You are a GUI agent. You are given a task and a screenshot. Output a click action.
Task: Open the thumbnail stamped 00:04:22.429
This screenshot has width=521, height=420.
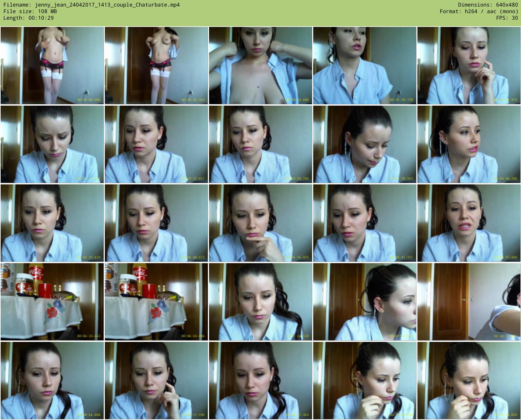pyautogui.click(x=52, y=223)
